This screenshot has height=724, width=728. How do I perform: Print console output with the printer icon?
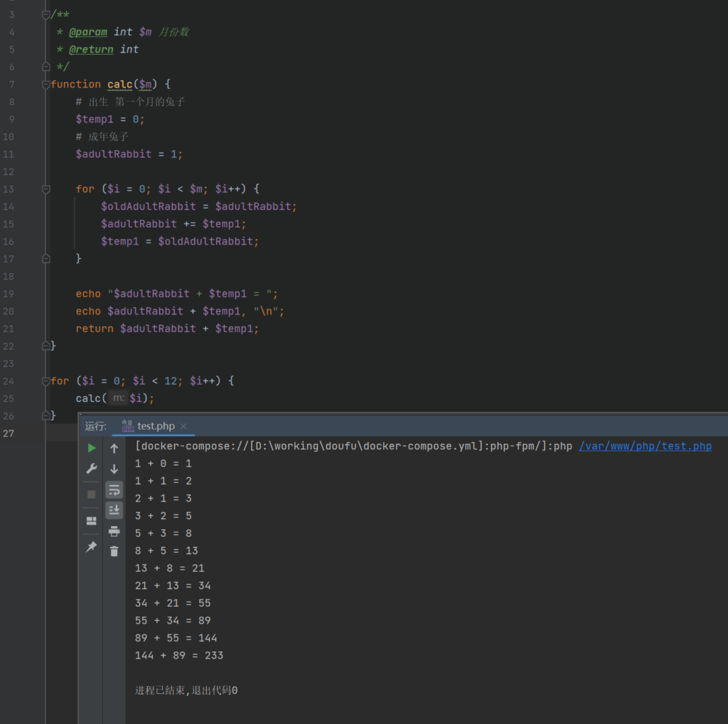114,531
